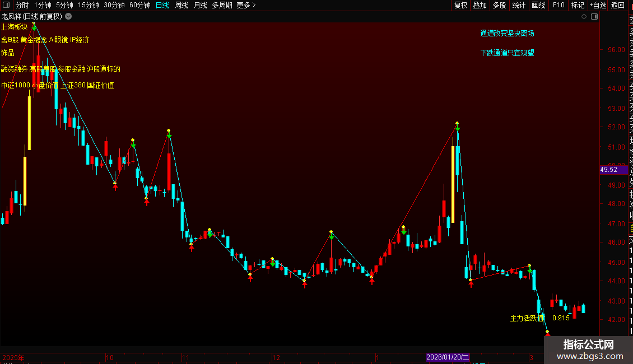Switch to 15分钟 period

[89, 5]
